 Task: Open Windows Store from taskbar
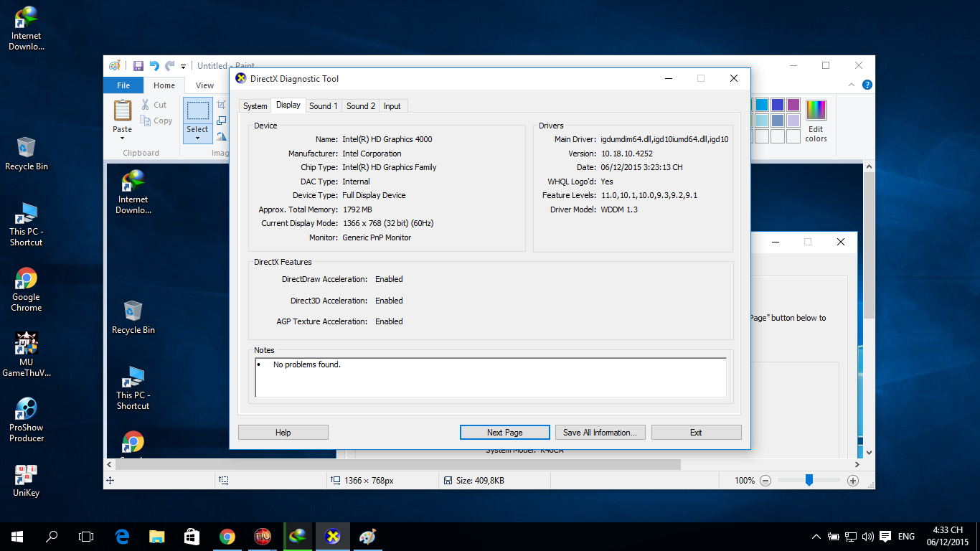coord(192,536)
